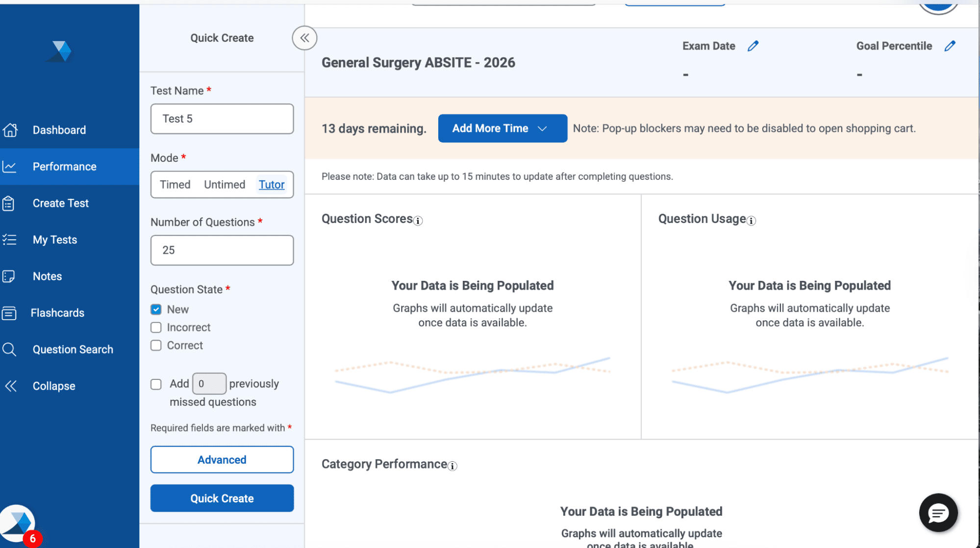980x548 pixels.
Task: Click the Test Name input field
Action: click(x=222, y=119)
